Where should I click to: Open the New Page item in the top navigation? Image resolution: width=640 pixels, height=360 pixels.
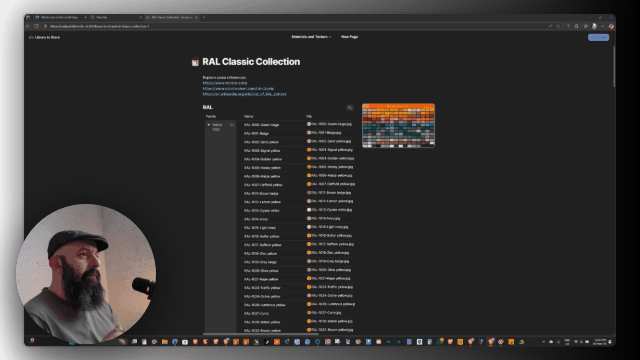click(349, 37)
